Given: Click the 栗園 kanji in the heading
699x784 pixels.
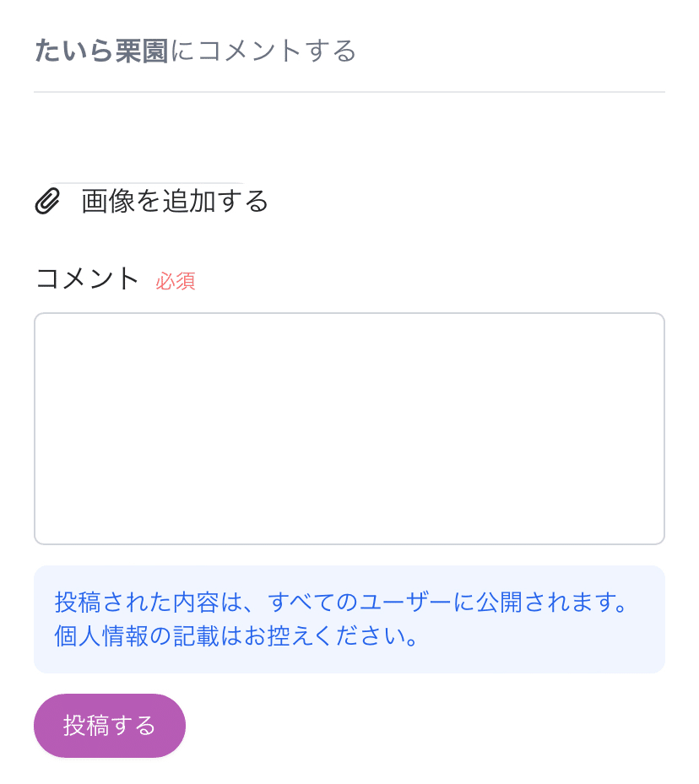Looking at the screenshot, I should 142,51.
